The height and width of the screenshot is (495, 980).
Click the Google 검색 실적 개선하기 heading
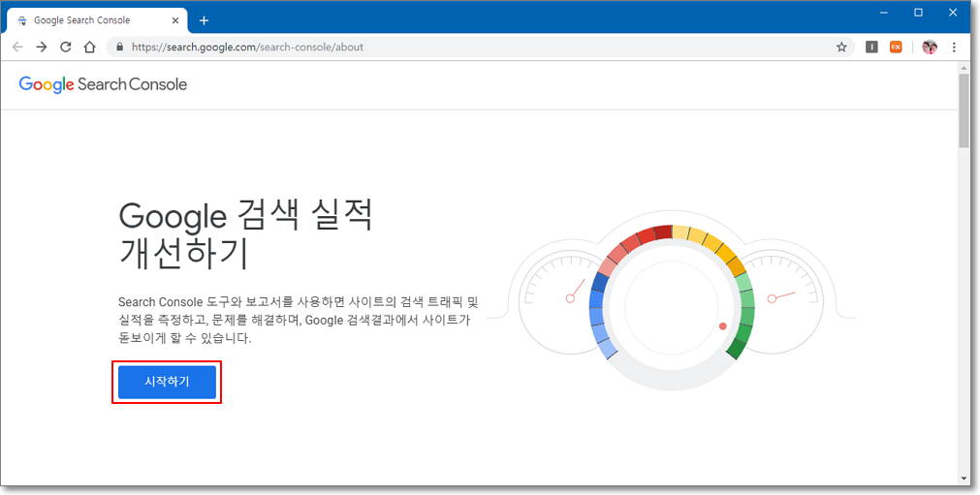click(245, 233)
